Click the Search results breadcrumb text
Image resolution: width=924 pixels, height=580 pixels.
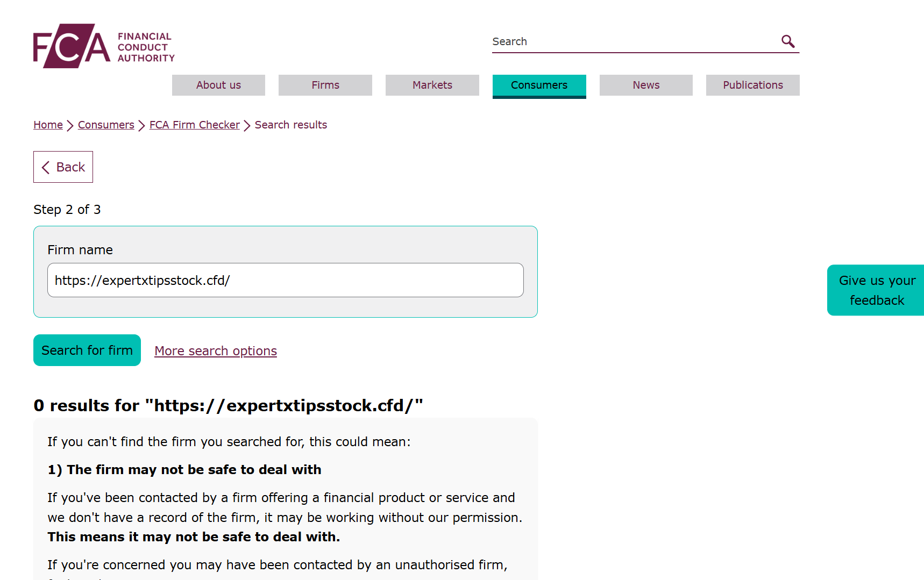pos(291,125)
